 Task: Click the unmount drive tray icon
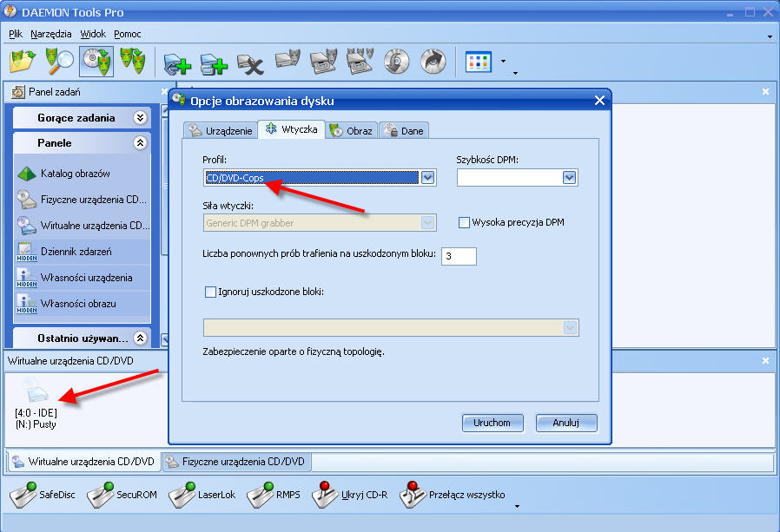pyautogui.click(x=323, y=62)
